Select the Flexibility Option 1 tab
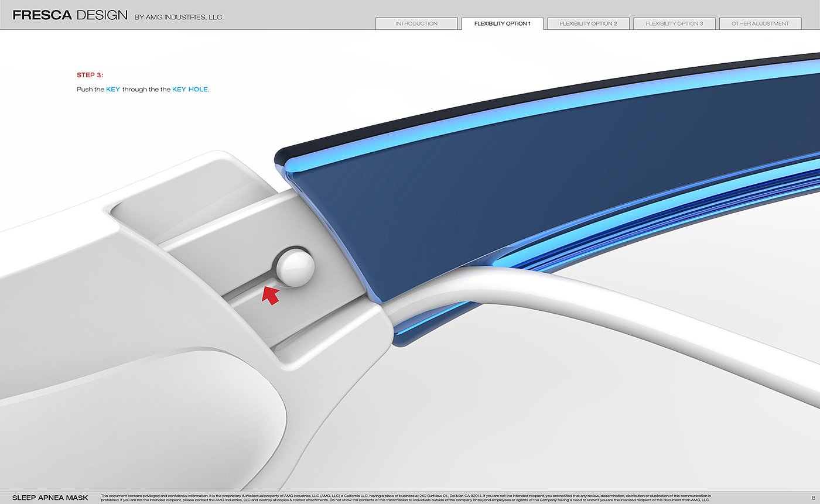The height and width of the screenshot is (504, 820). [502, 23]
